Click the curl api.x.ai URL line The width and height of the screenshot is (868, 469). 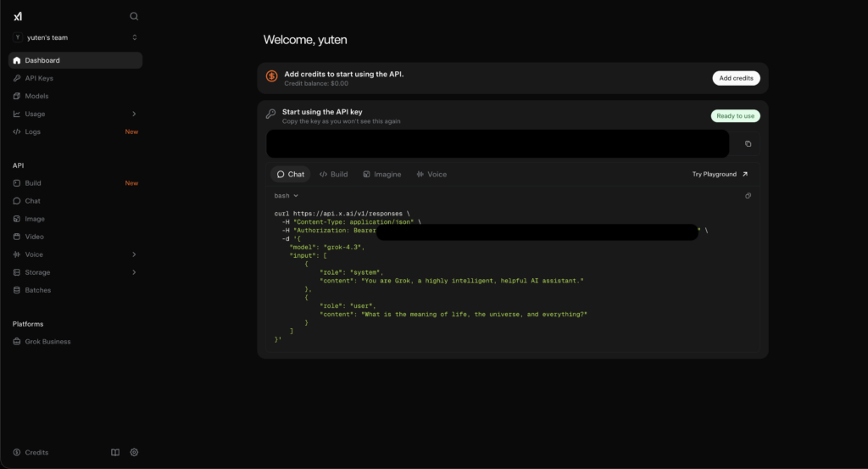342,214
